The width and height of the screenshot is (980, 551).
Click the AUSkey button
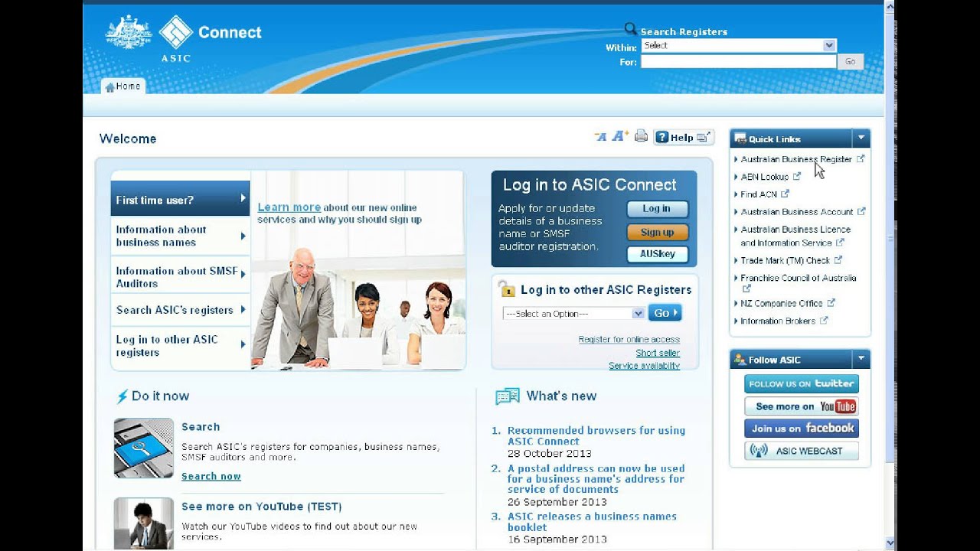coord(657,254)
